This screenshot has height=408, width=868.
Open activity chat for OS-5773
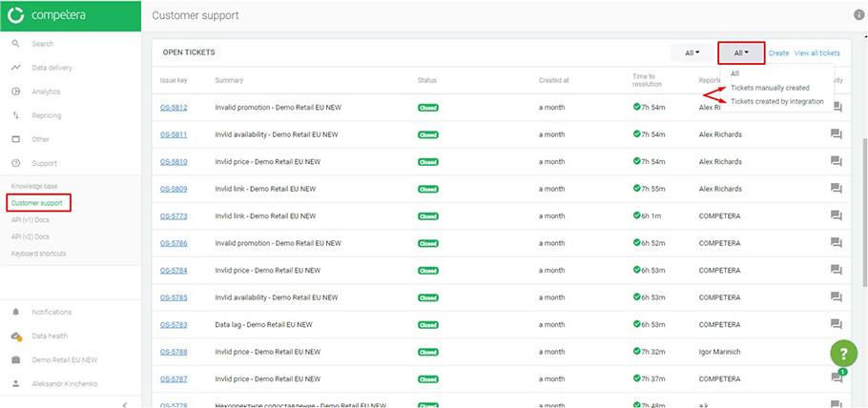tap(836, 215)
